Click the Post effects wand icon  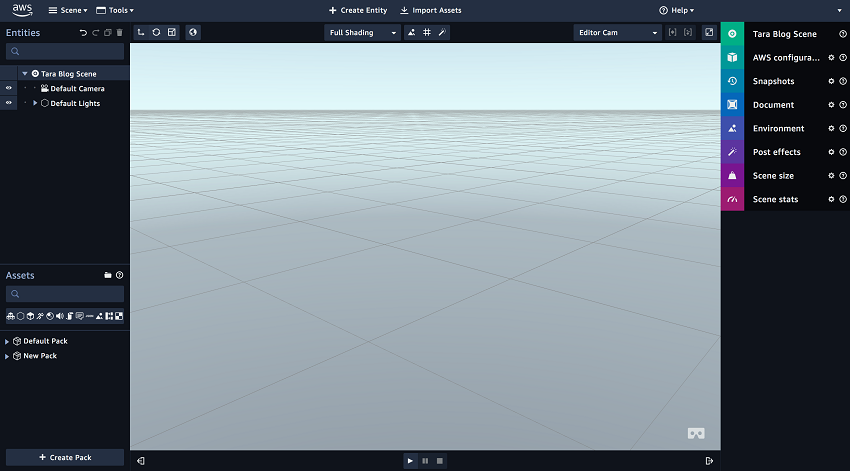coord(732,152)
